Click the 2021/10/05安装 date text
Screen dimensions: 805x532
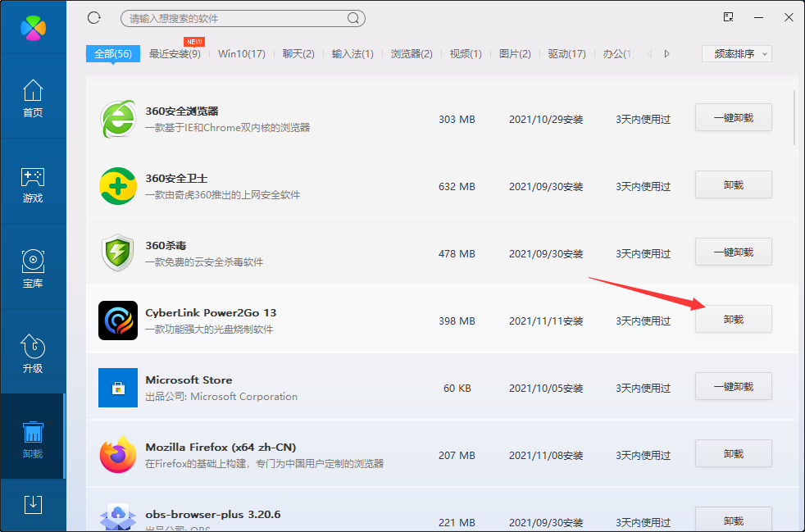(546, 389)
